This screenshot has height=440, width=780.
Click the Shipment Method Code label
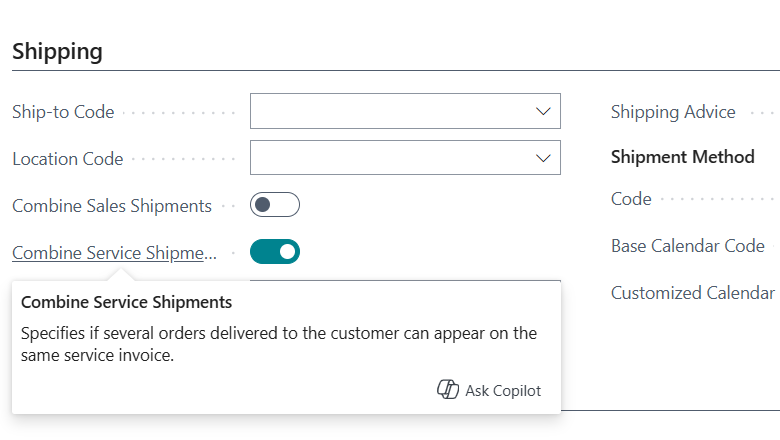tap(631, 199)
